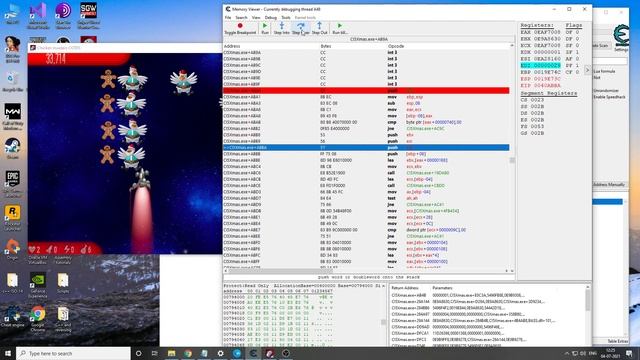Open the View menu in Memory Viewer
This screenshot has width=640, height=360.
[256, 18]
